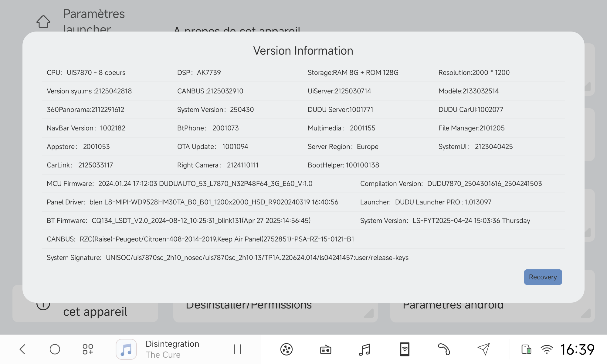This screenshot has width=607, height=364.
Task: Tap the Version Information title
Action: click(303, 51)
